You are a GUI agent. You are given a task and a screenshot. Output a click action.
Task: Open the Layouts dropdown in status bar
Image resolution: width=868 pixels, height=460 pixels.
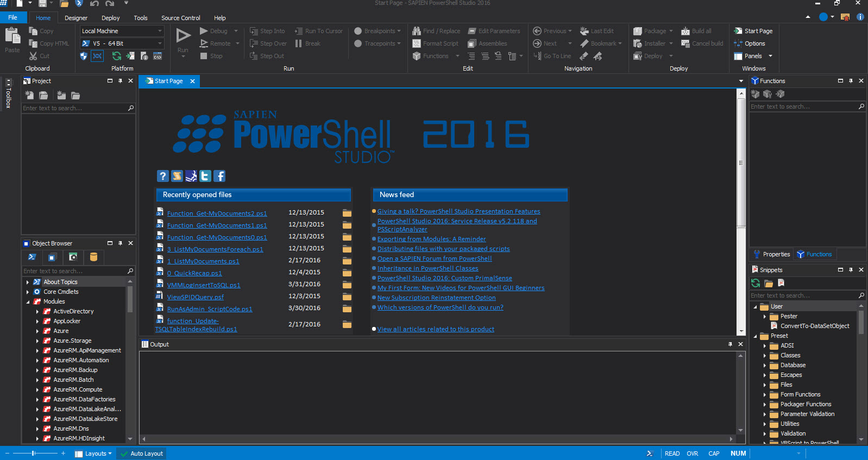pos(93,453)
